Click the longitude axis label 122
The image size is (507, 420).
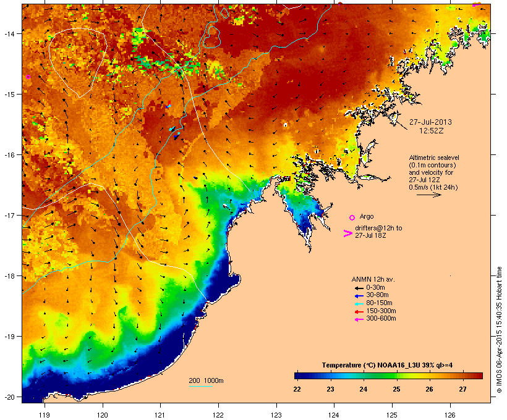coord(218,415)
